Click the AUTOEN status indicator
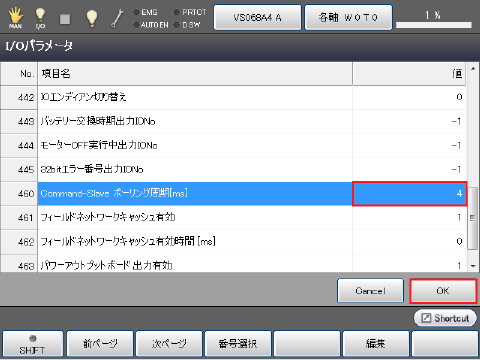The width and height of the screenshot is (480, 360). point(151,25)
